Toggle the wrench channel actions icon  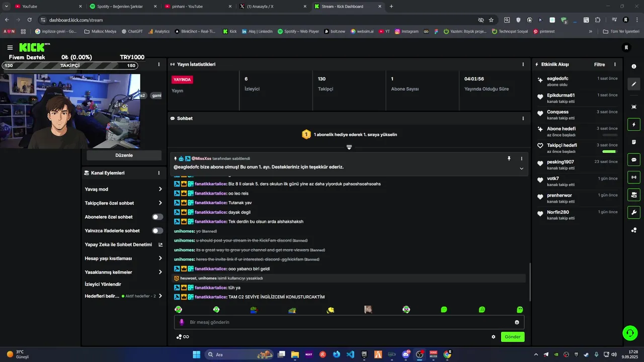point(634,212)
